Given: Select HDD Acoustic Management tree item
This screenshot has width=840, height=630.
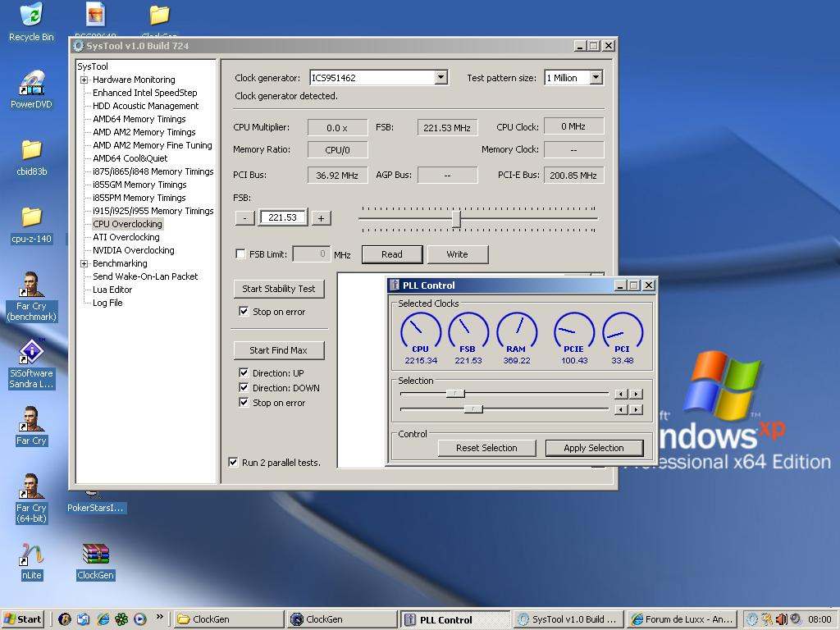Looking at the screenshot, I should pos(146,106).
